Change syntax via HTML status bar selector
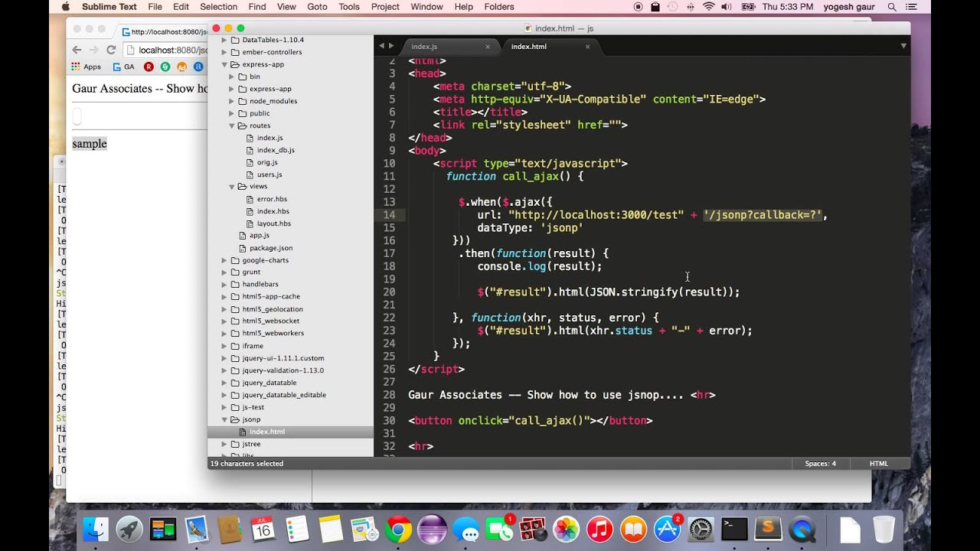Image resolution: width=980 pixels, height=551 pixels. 878,464
